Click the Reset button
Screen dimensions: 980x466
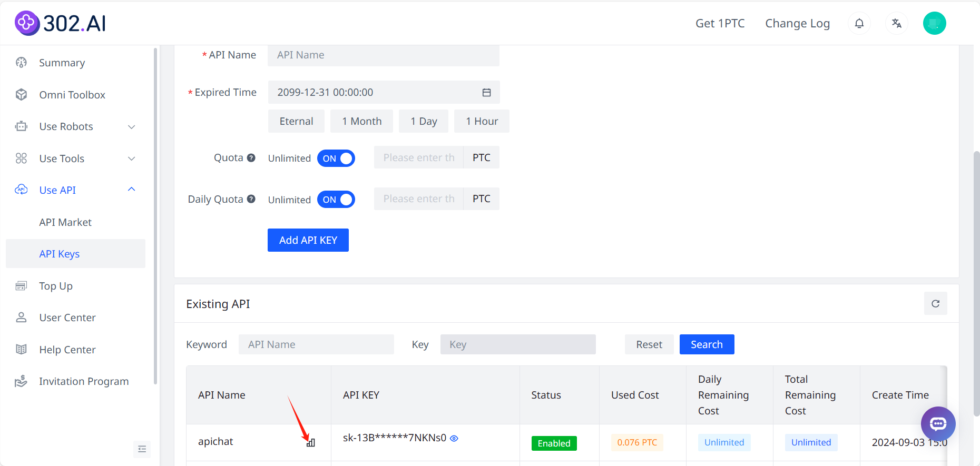pyautogui.click(x=649, y=344)
